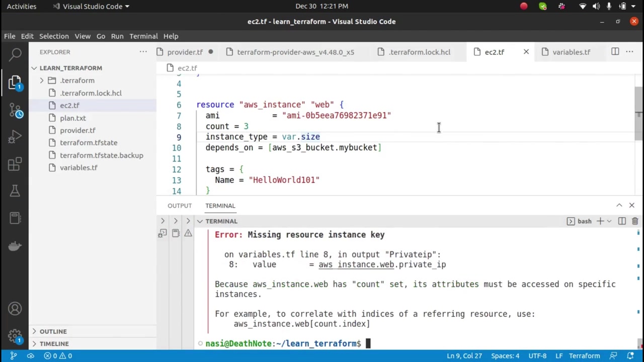The height and width of the screenshot is (362, 644).
Task: Open GNOME Activities overview
Action: [22, 6]
